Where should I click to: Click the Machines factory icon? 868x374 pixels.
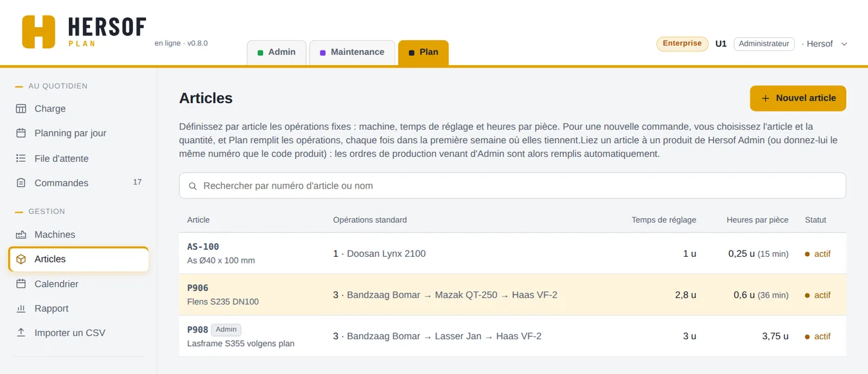point(21,234)
